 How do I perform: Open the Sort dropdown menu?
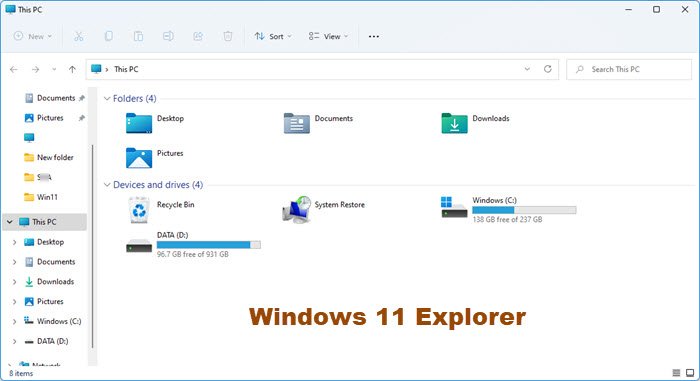coord(273,37)
